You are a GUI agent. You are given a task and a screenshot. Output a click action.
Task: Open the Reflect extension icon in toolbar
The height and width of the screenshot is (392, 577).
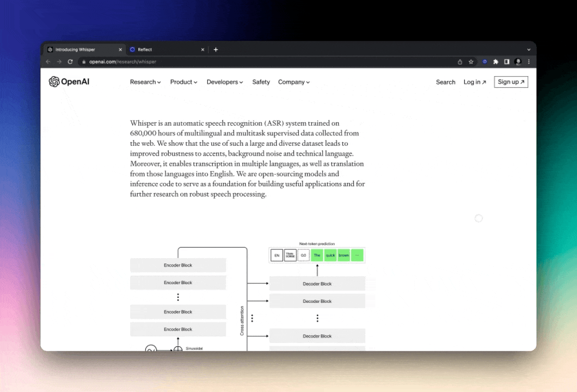tap(484, 62)
